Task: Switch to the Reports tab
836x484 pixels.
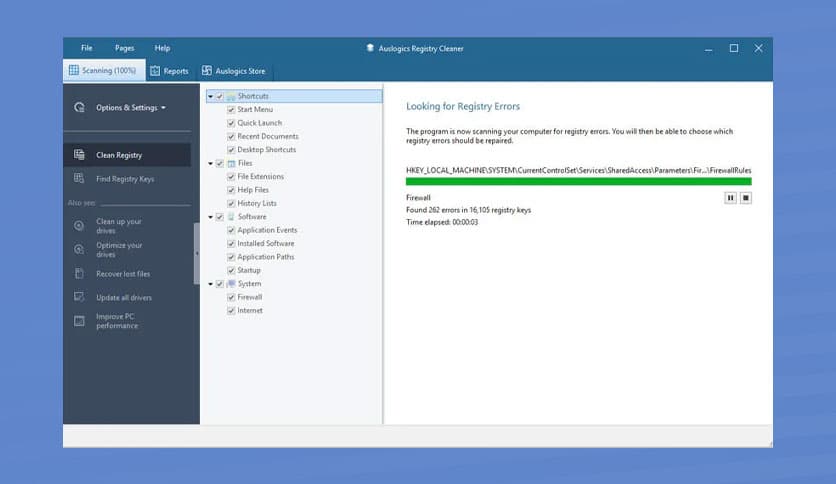Action: 170,71
